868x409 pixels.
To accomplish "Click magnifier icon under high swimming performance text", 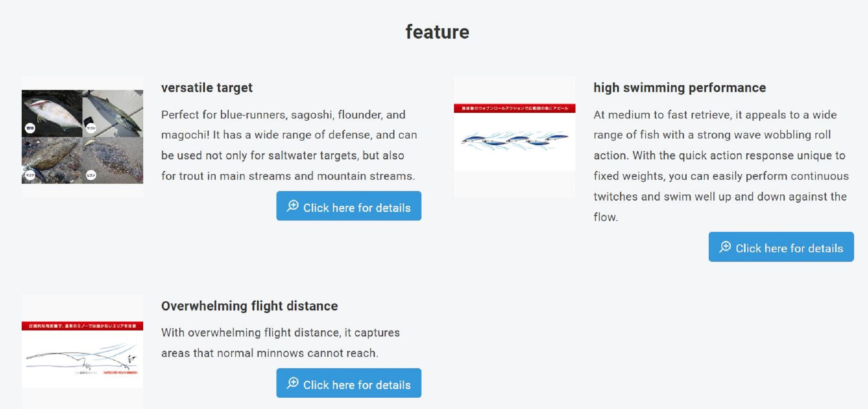I will tap(725, 247).
